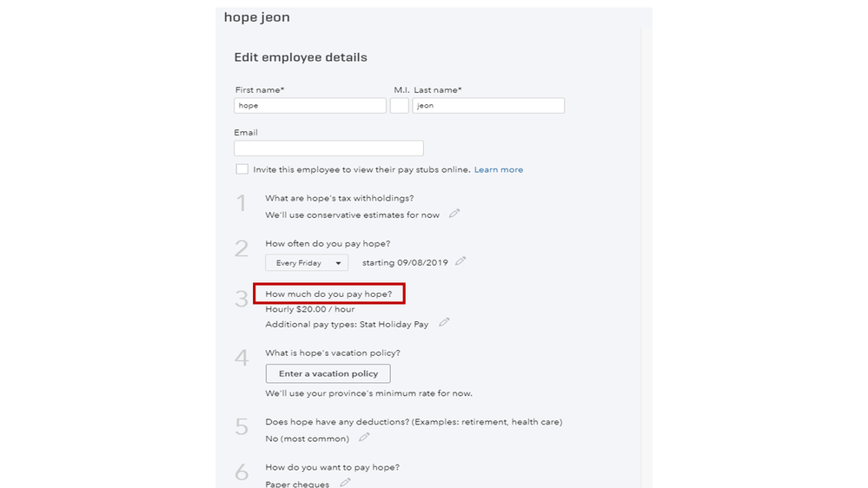Click the Paper cheques payment text
The height and width of the screenshot is (488, 868).
pos(297,484)
